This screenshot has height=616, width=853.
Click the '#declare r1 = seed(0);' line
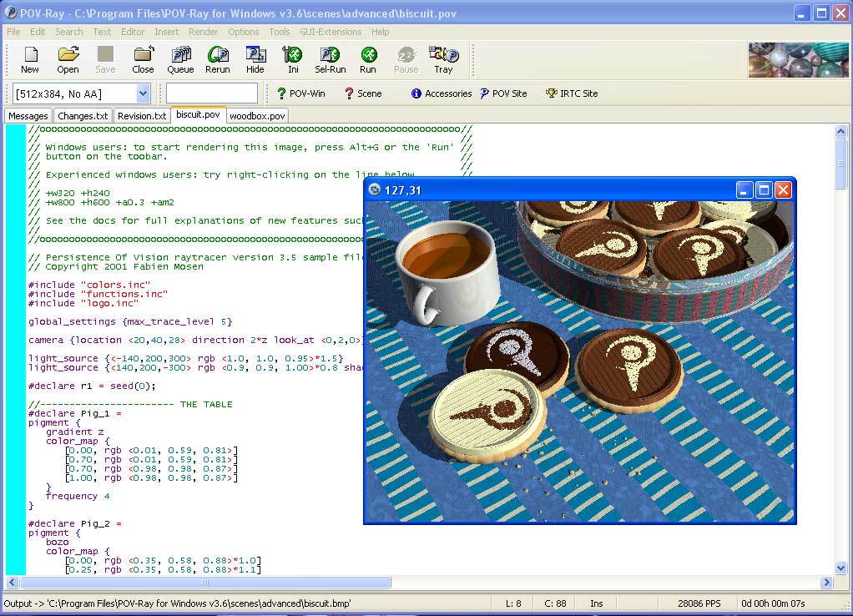tap(92, 386)
